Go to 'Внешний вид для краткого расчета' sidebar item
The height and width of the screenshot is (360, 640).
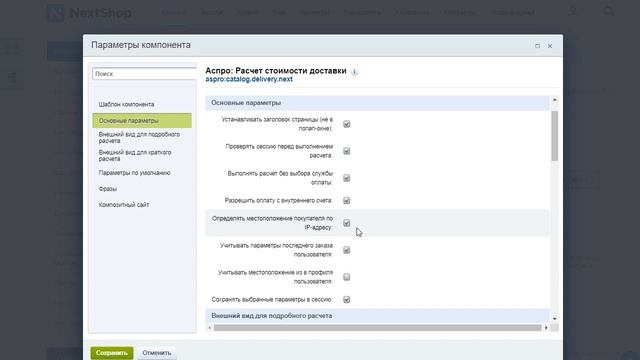pos(135,156)
